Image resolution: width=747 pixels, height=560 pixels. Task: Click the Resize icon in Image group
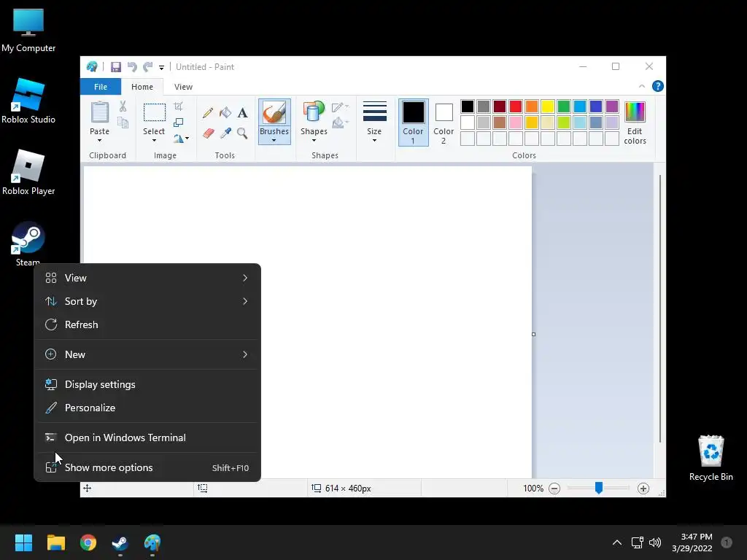[x=179, y=122]
